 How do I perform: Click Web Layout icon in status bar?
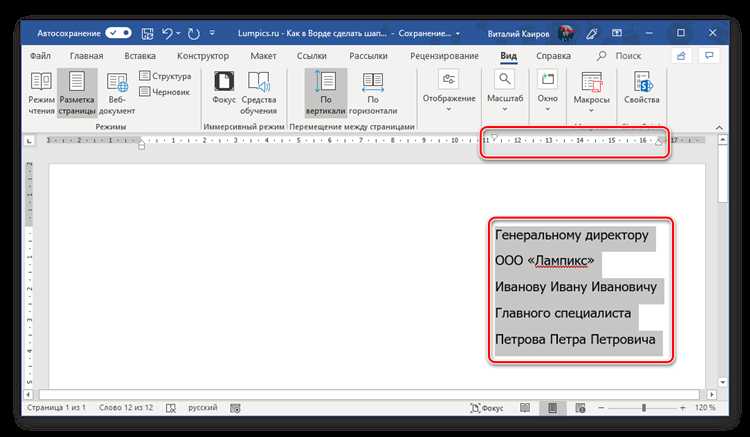click(x=580, y=408)
